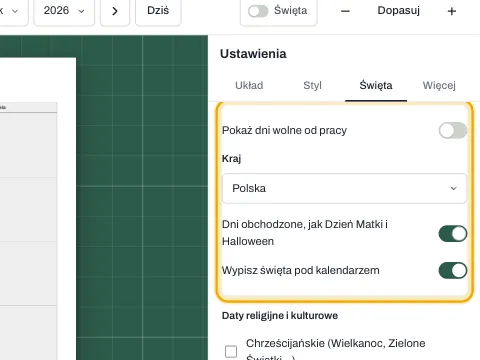
Task: Click the Ustawienia panel title
Action: [253, 54]
